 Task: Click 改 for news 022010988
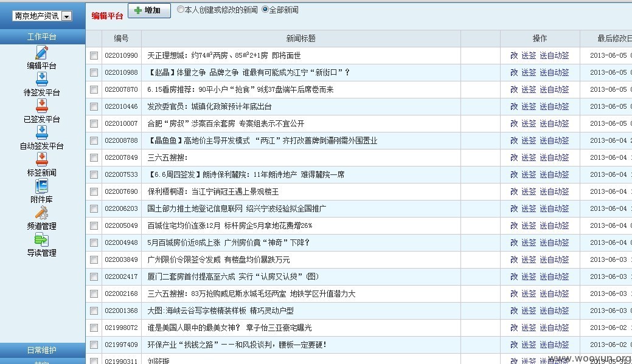tap(514, 72)
